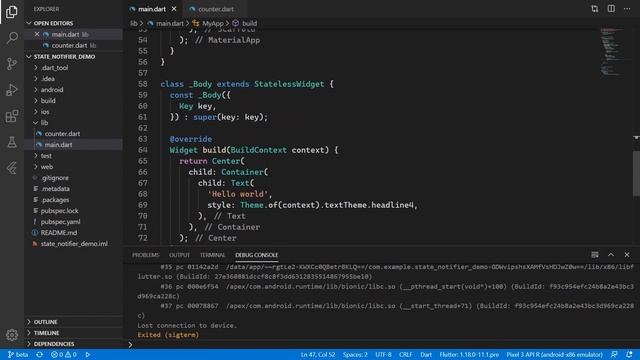Select the Pixel 3 API R emulator device
Image resolution: width=640 pixels, height=360 pixels.
pos(554,355)
